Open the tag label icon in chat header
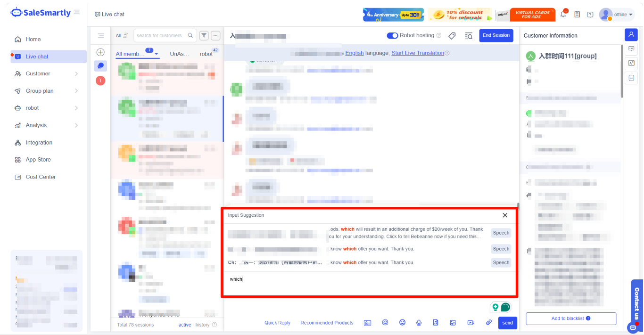This screenshot has height=335, width=644. pyautogui.click(x=452, y=36)
